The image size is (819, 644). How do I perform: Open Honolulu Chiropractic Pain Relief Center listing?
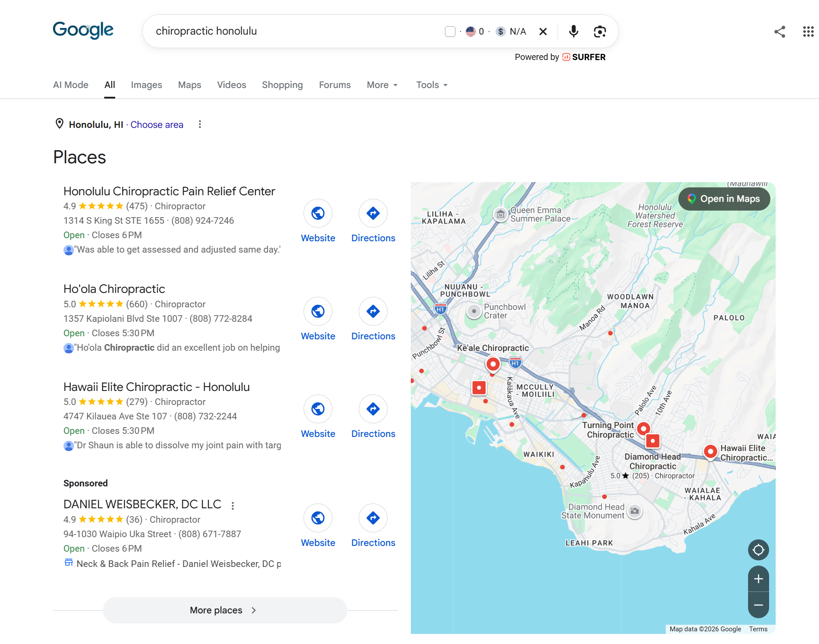pyautogui.click(x=169, y=191)
